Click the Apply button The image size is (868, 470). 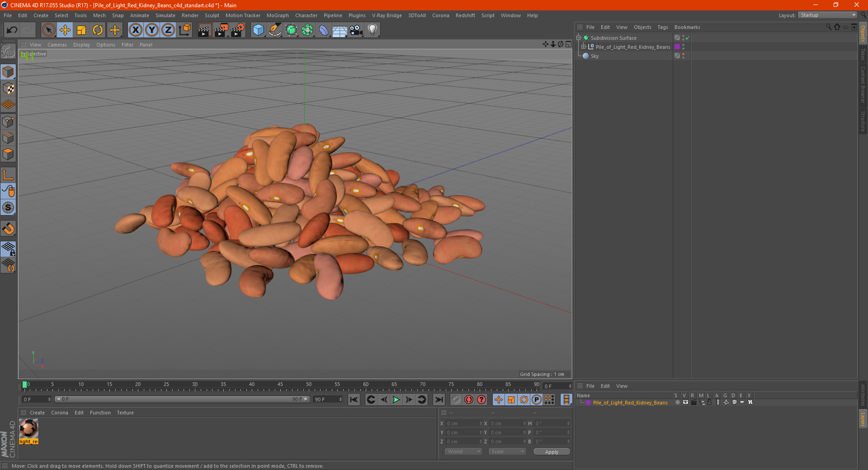tap(552, 452)
